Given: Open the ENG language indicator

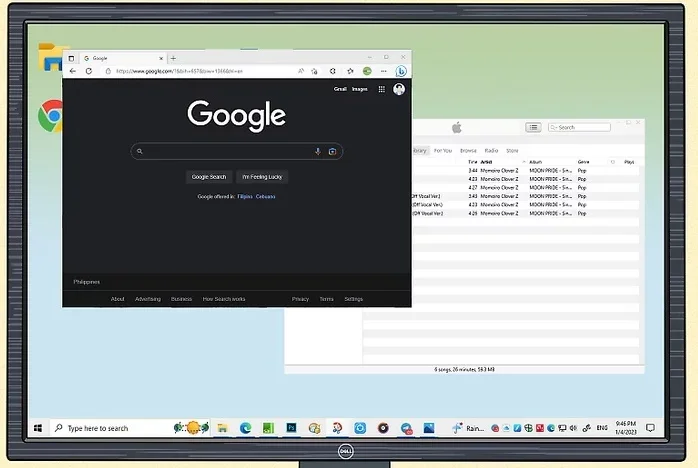Looking at the screenshot, I should coord(602,428).
